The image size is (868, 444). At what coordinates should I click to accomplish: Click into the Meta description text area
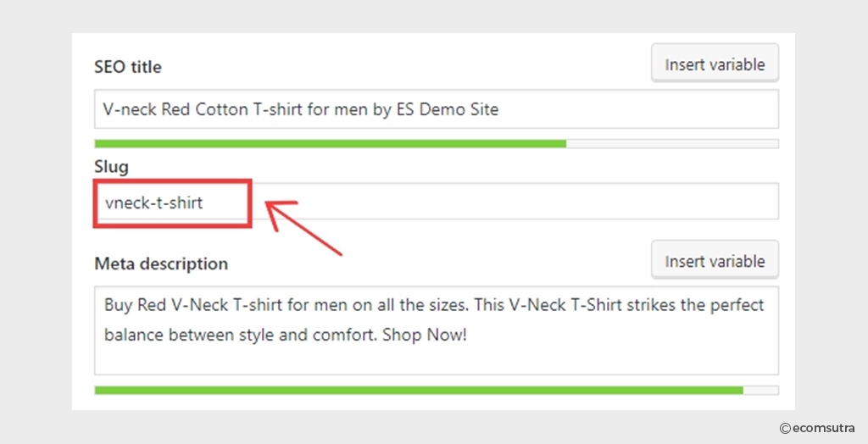pos(437,330)
